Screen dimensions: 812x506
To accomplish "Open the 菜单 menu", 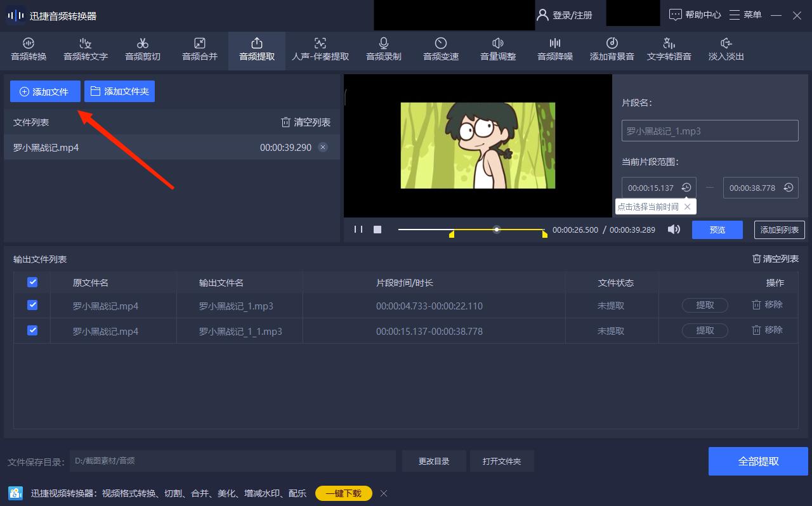I will tap(745, 15).
